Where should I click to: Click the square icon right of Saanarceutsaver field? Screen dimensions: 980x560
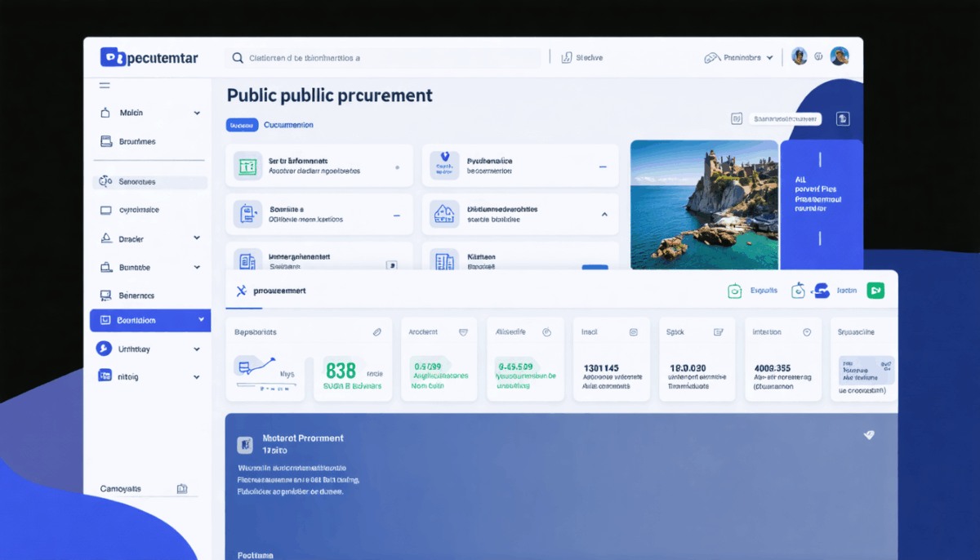tap(844, 118)
